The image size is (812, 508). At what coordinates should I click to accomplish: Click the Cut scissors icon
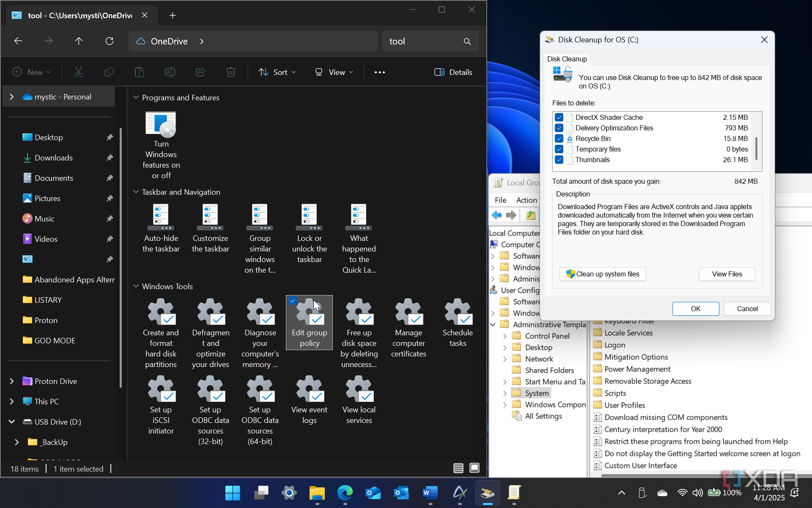(79, 72)
